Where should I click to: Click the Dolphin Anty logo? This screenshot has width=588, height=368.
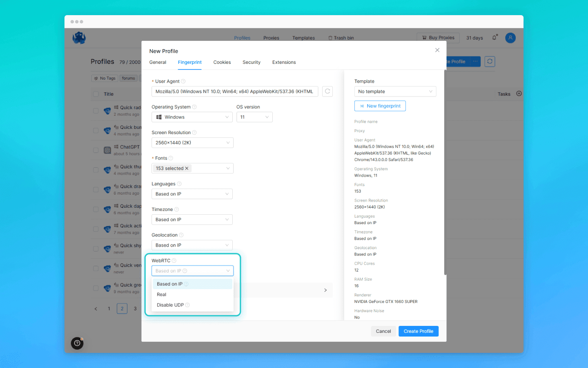79,38
